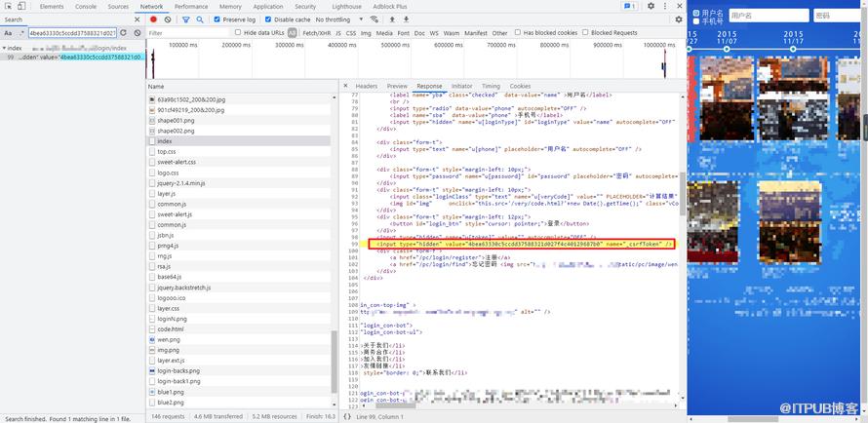Select the 手机号 radio on the webpage
Viewport: 868px width, 423px height.
[x=696, y=21]
